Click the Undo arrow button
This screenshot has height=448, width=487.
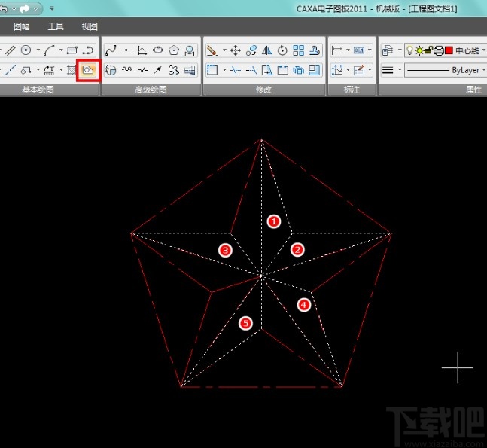click(x=4, y=9)
